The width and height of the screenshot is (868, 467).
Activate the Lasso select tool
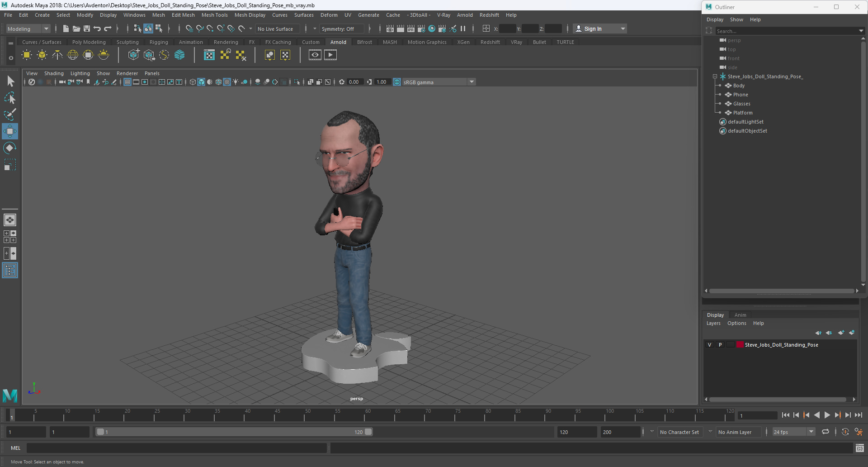tap(10, 98)
